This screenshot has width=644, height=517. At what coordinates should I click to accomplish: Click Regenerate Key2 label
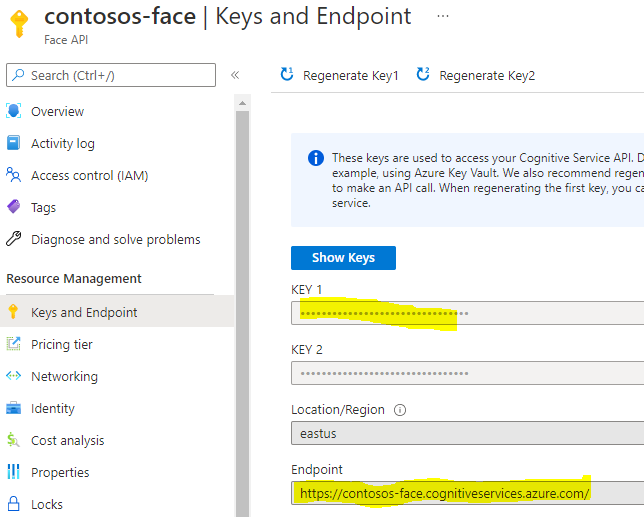[x=487, y=76]
